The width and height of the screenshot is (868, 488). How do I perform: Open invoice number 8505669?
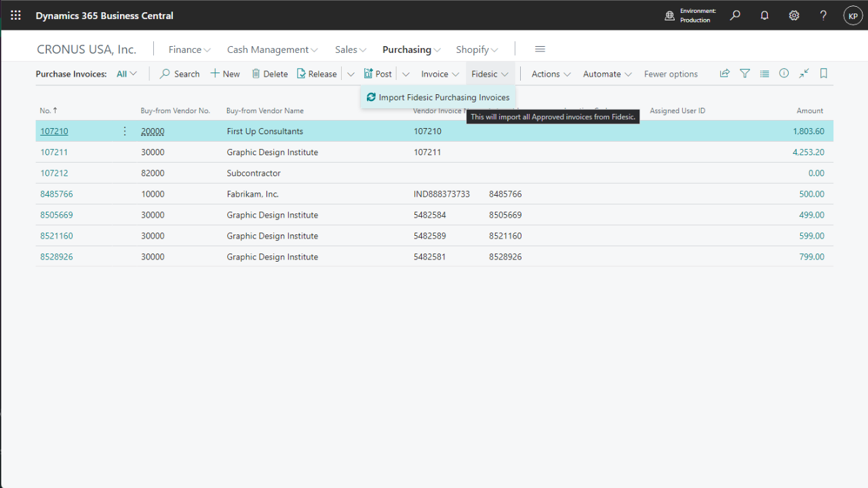(x=56, y=216)
